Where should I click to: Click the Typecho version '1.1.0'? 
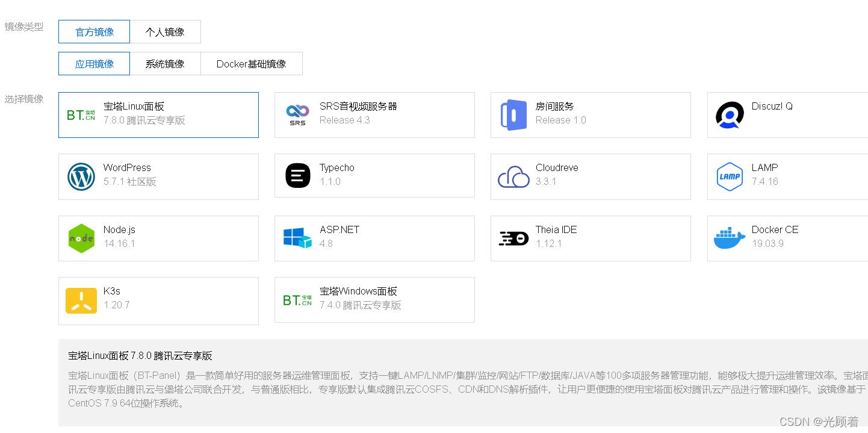(330, 182)
